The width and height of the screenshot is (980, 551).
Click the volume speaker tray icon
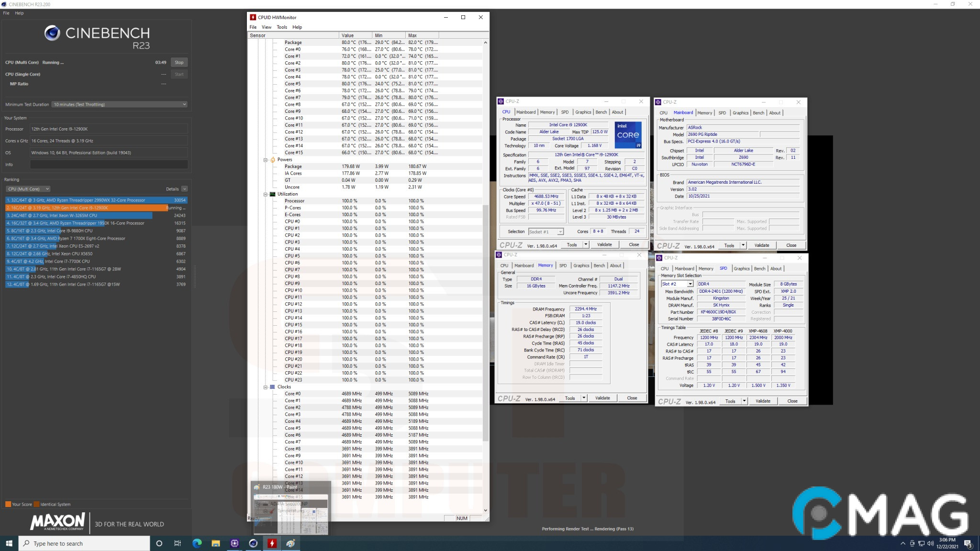click(x=930, y=543)
